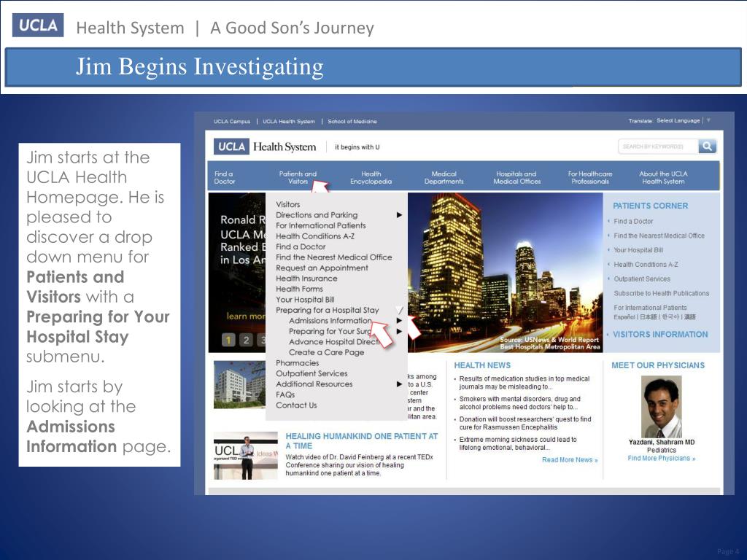Choose Visitors in the dropdown menu

(287, 204)
